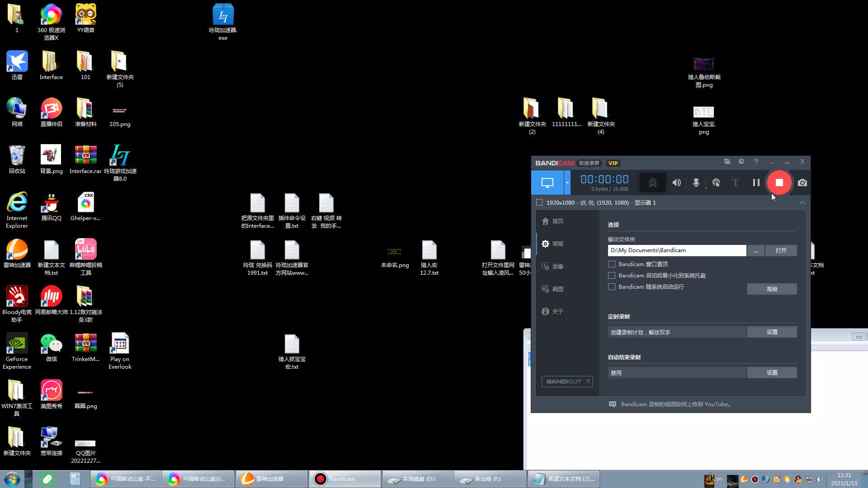Select 准备材料 folder on desktop
The height and width of the screenshot is (488, 868).
(85, 112)
